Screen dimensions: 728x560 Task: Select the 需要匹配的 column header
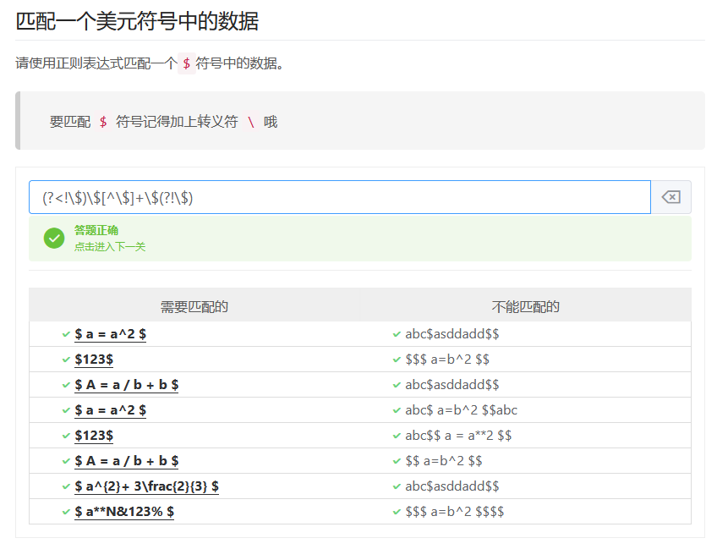tap(194, 306)
